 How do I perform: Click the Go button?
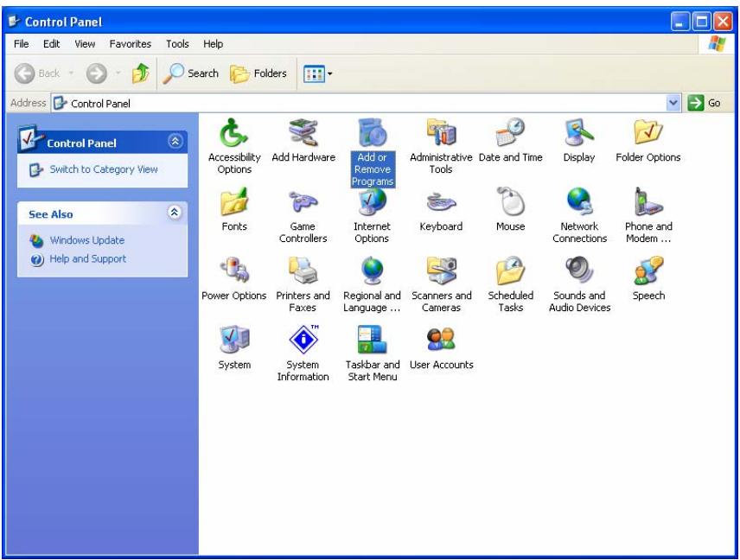[705, 103]
